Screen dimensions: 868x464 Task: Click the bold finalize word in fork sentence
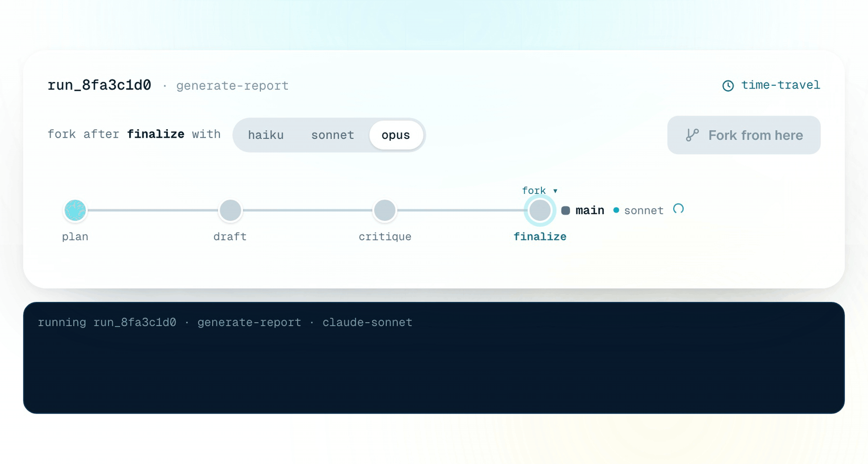(x=156, y=135)
